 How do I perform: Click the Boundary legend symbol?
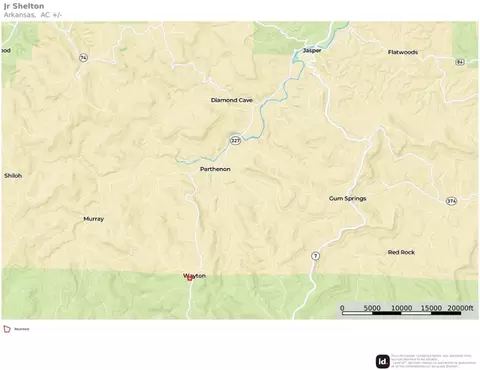7,329
